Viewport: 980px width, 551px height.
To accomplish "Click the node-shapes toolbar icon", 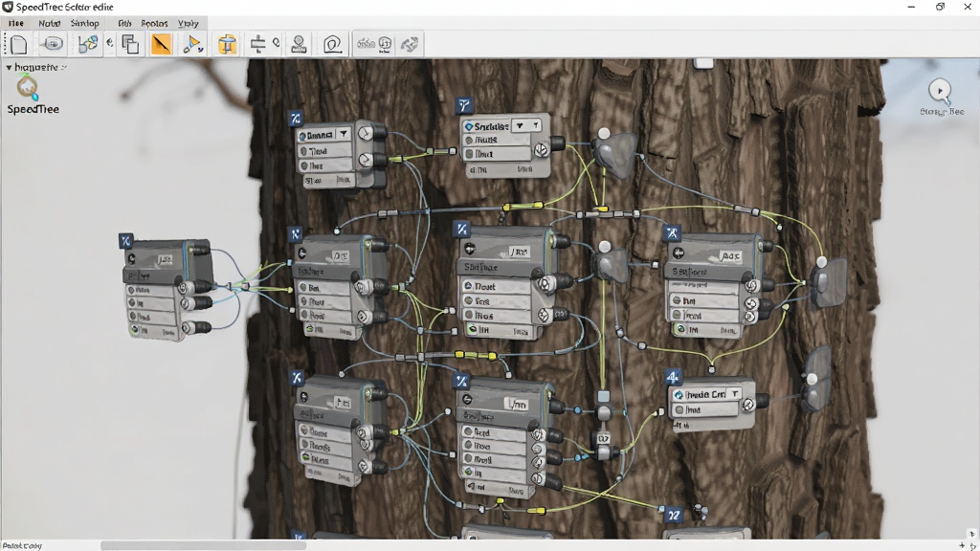I will [87, 44].
